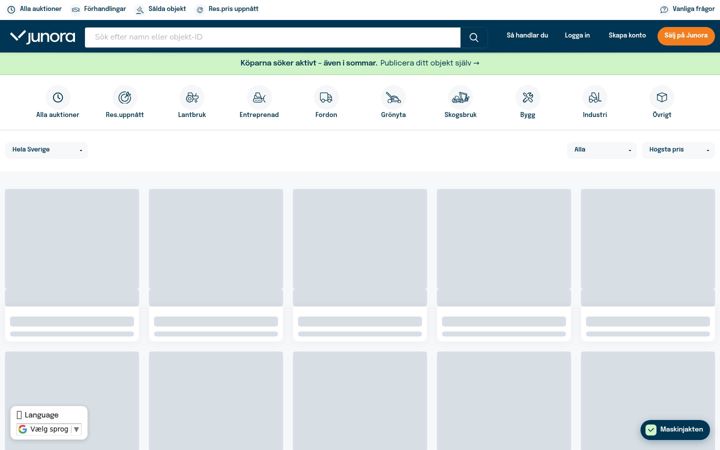Image resolution: width=720 pixels, height=450 pixels.
Task: Click the Vanliga frågor help icon
Action: [664, 10]
